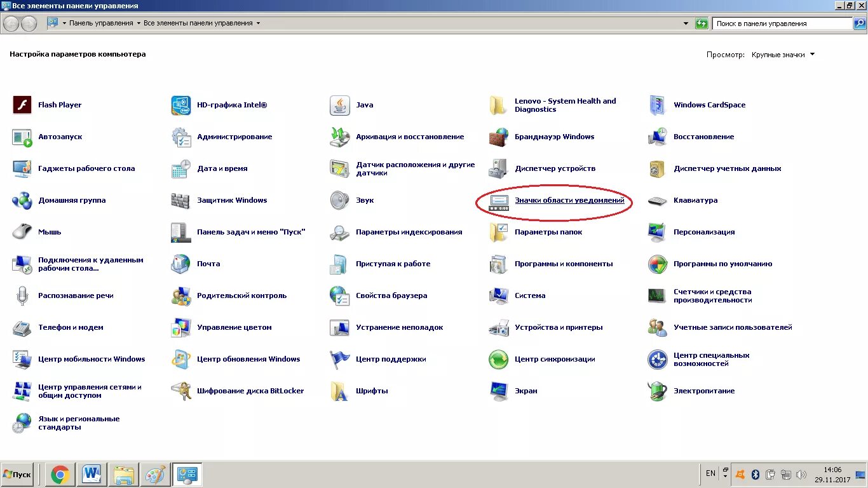Open the Центр синхронизации green icon
Viewport: 868px width, 488px height.
click(499, 359)
